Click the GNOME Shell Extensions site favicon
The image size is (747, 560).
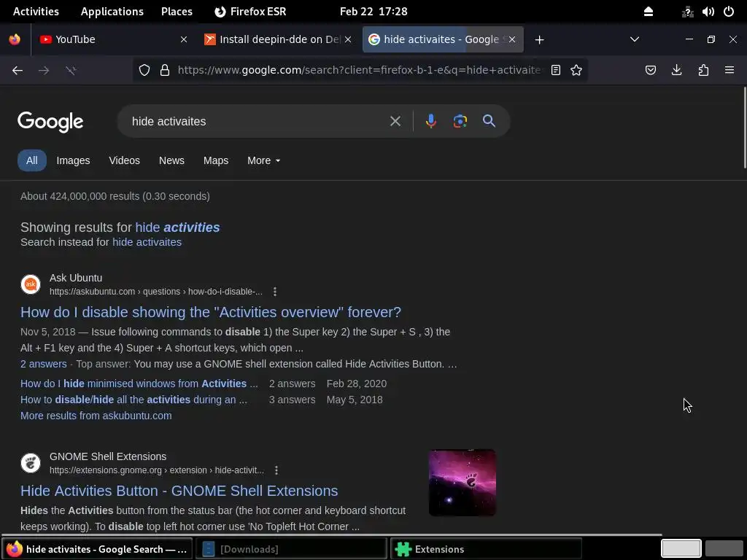[x=31, y=463]
